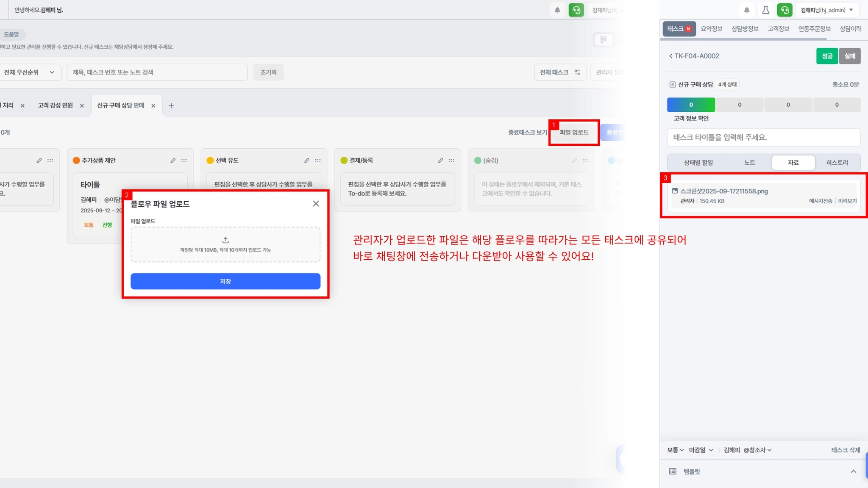Click the upload icon in drop zone
This screenshot has width=868, height=488.
(x=225, y=240)
